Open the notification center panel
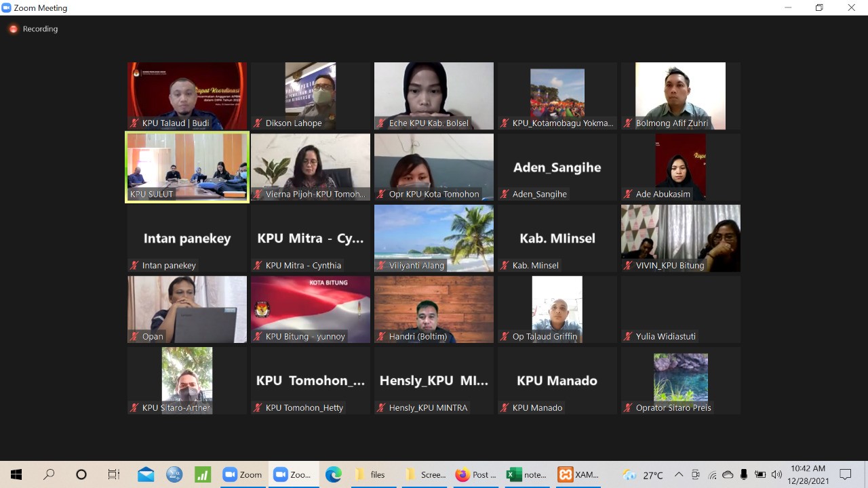The height and width of the screenshot is (488, 868). tap(846, 474)
